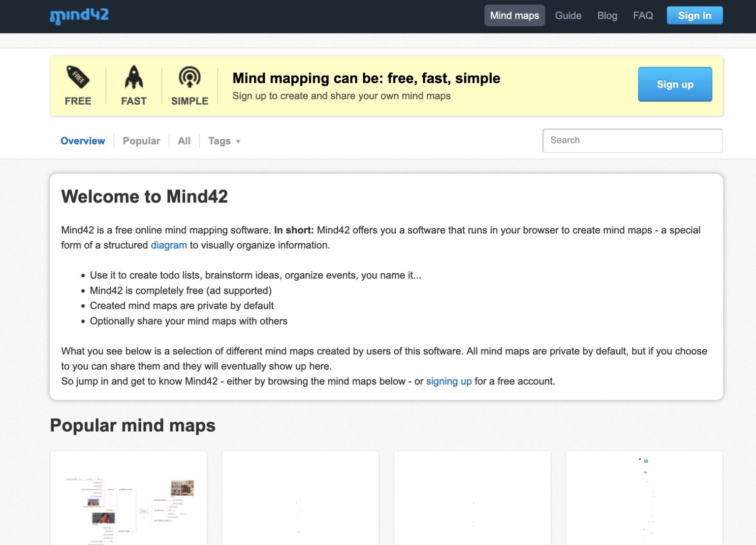Open the second popular mind map thumbnail

click(x=300, y=498)
